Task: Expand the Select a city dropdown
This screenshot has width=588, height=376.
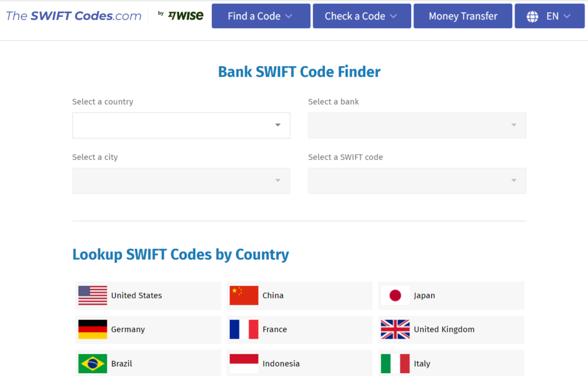Action: pos(181,181)
